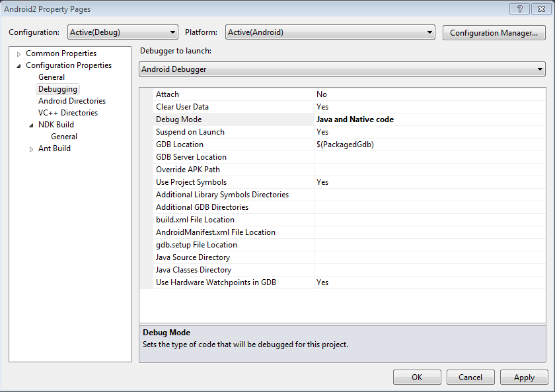This screenshot has height=392, width=555.
Task: Click Use Hardware Watchpoints in GDB property
Action: (216, 282)
